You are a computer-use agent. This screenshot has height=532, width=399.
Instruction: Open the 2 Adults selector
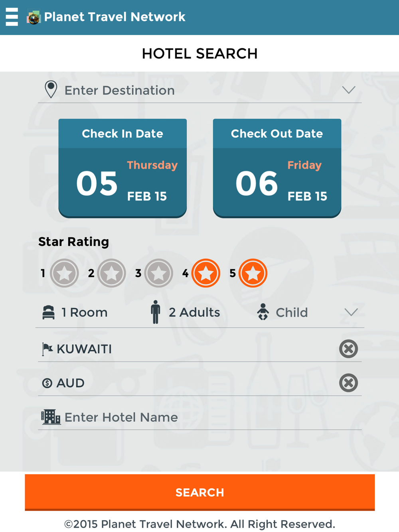click(194, 312)
